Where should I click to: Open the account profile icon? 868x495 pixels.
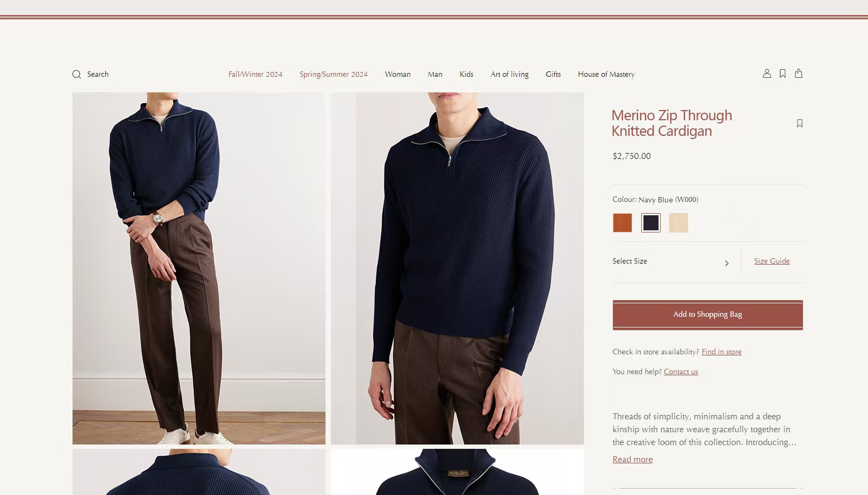pyautogui.click(x=767, y=74)
